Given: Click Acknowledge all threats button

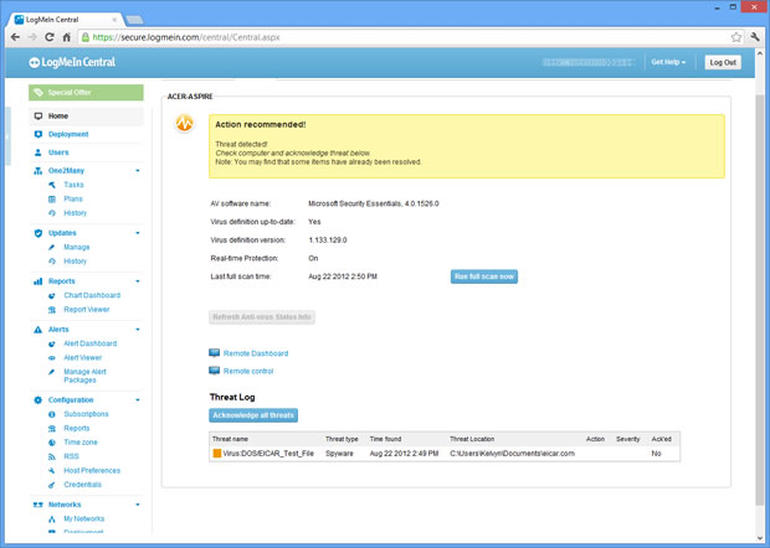Looking at the screenshot, I should tap(253, 415).
